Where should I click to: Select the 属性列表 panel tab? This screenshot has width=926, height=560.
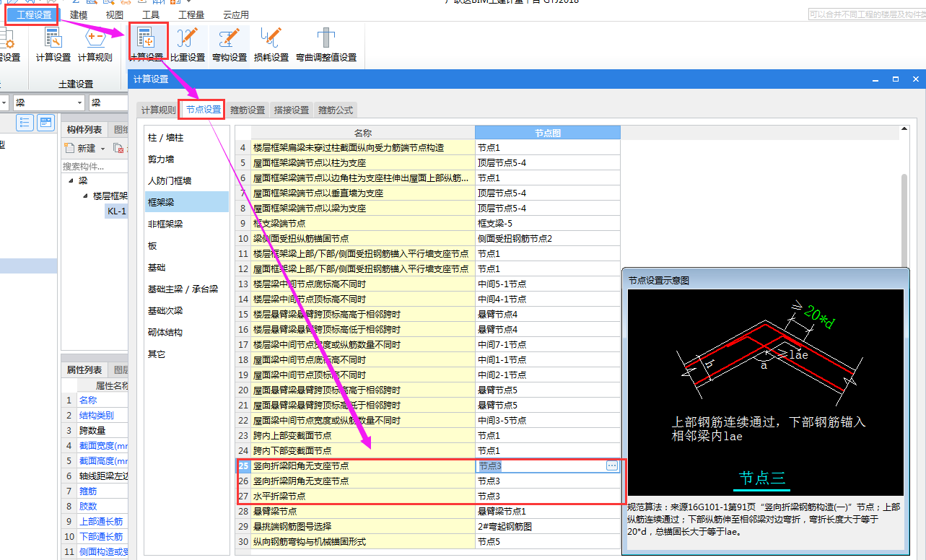(x=84, y=369)
